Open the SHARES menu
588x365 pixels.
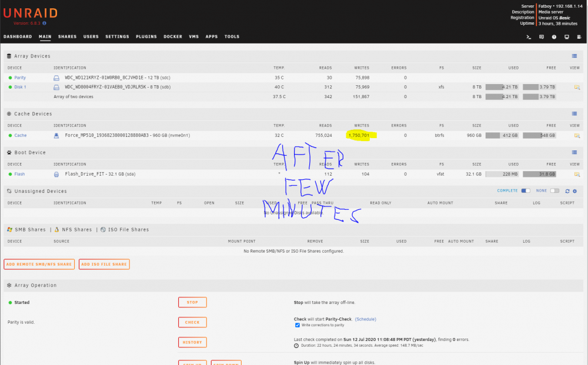tap(68, 36)
